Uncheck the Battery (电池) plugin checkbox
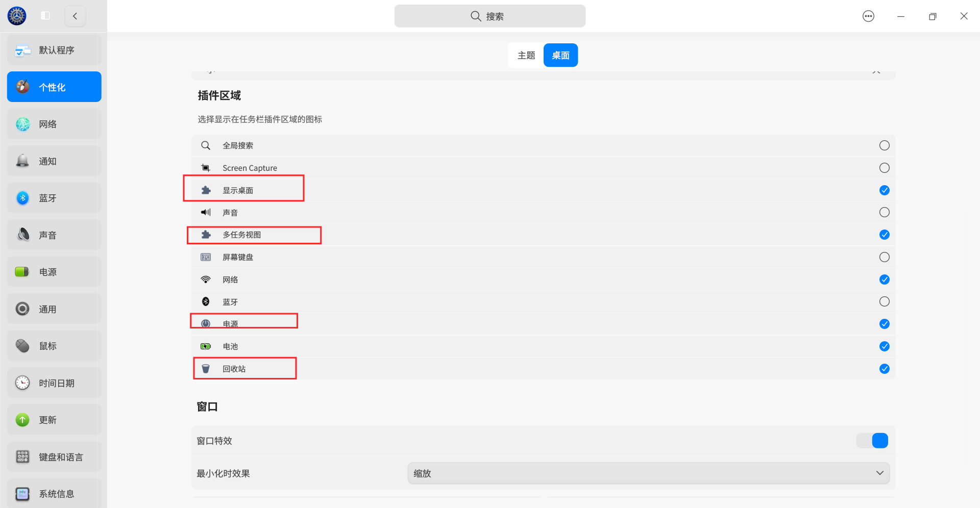980x508 pixels. [x=885, y=346]
